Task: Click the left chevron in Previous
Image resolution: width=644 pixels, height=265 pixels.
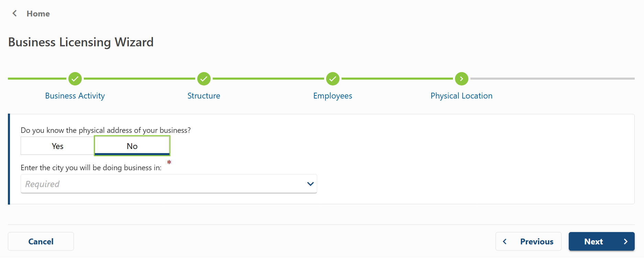Action: (505, 241)
